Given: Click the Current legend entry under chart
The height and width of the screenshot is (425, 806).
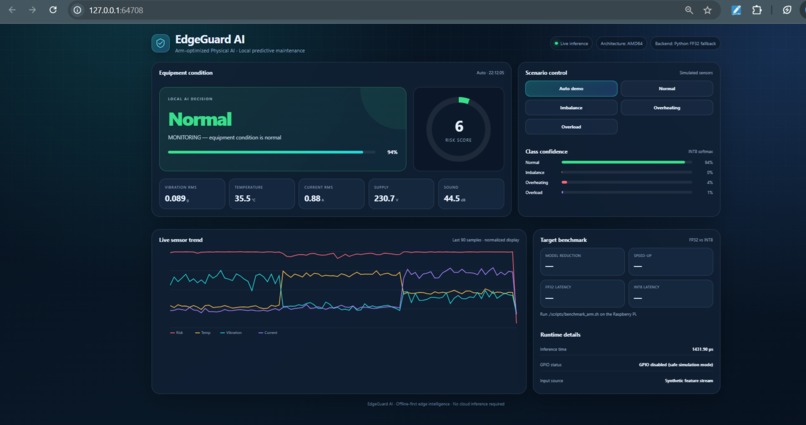Looking at the screenshot, I should tap(268, 332).
